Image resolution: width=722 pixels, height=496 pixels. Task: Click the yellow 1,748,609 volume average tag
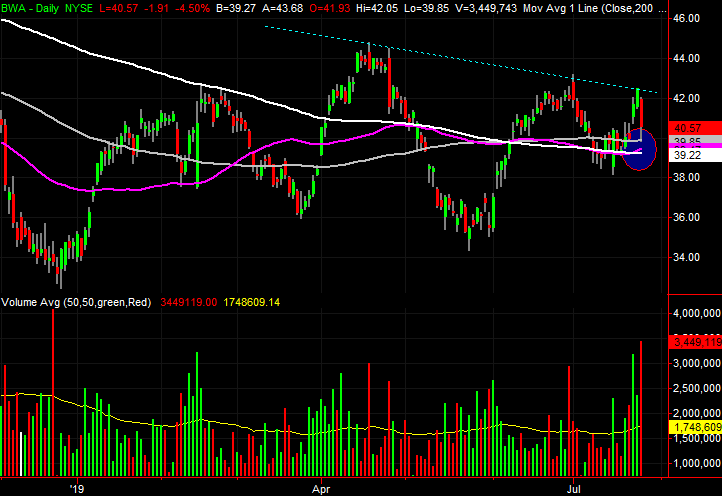(x=695, y=427)
